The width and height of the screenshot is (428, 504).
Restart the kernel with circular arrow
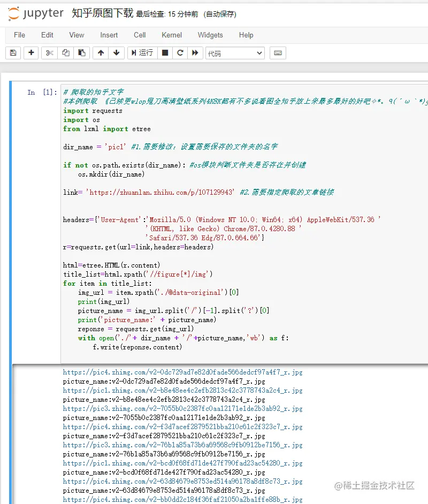[x=180, y=53]
